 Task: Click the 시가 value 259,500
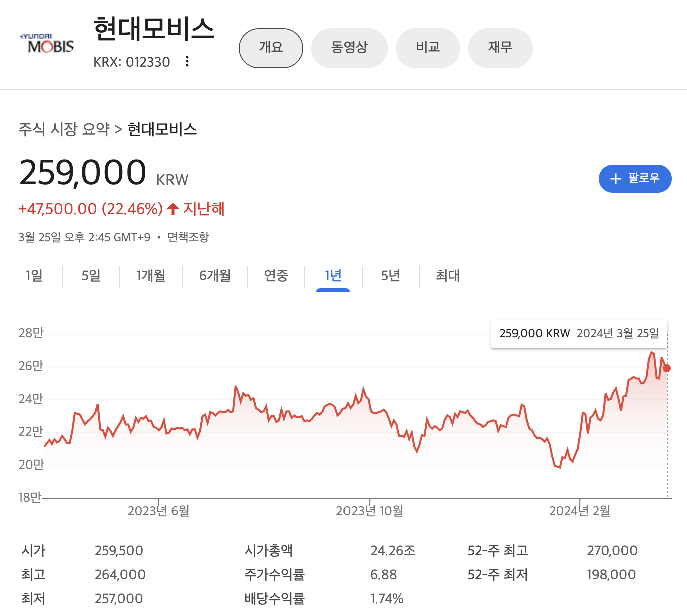119,551
